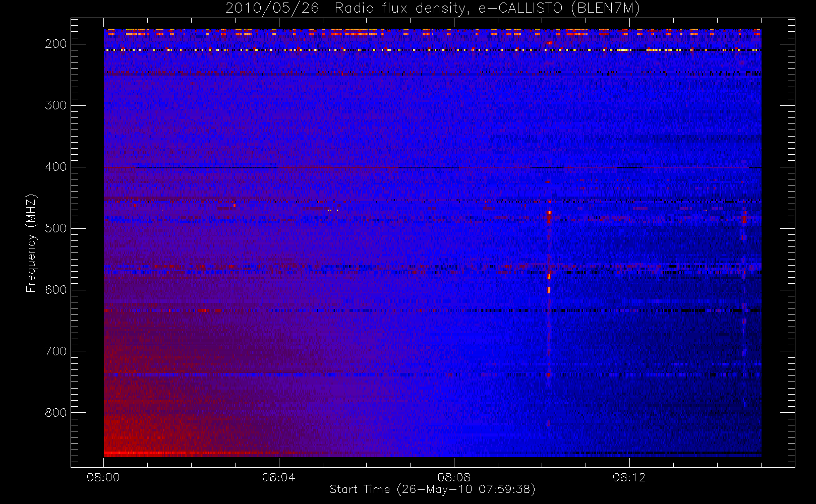Viewport: 816px width, 504px height.
Task: Click the 08:00 time tick label
Action: click(103, 477)
